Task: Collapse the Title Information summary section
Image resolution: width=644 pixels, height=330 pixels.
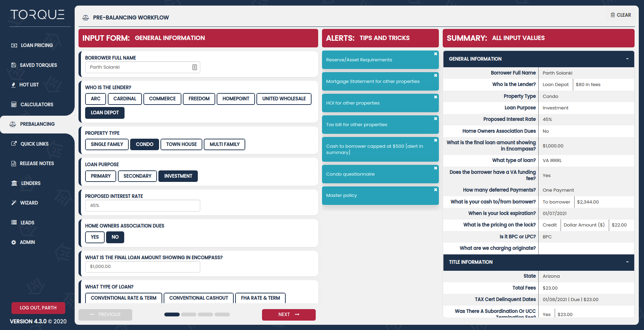Action: coord(627,262)
